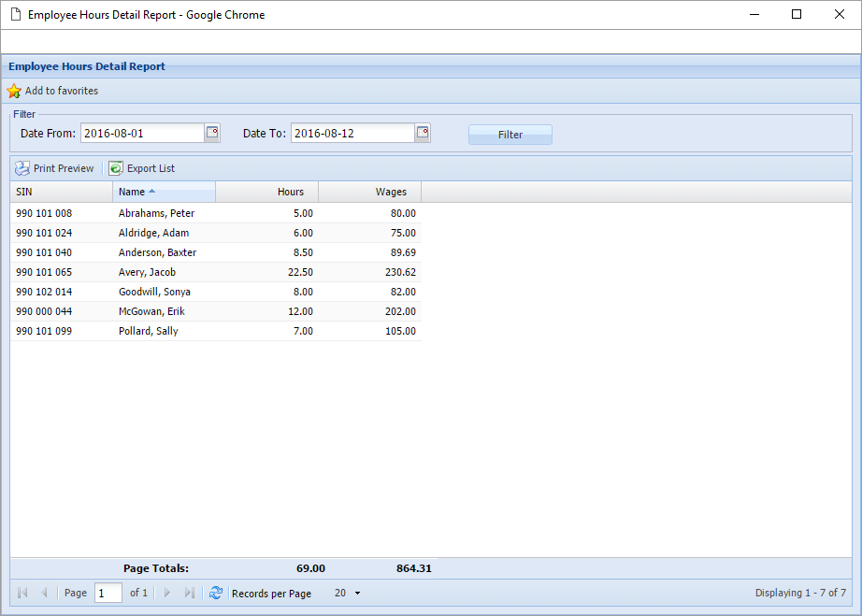The height and width of the screenshot is (616, 862).
Task: Click the Date From input field
Action: click(x=141, y=134)
